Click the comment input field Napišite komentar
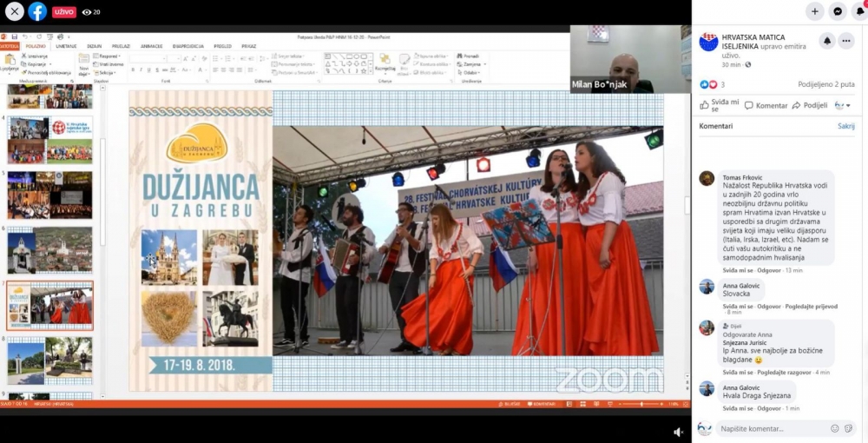 tap(773, 428)
